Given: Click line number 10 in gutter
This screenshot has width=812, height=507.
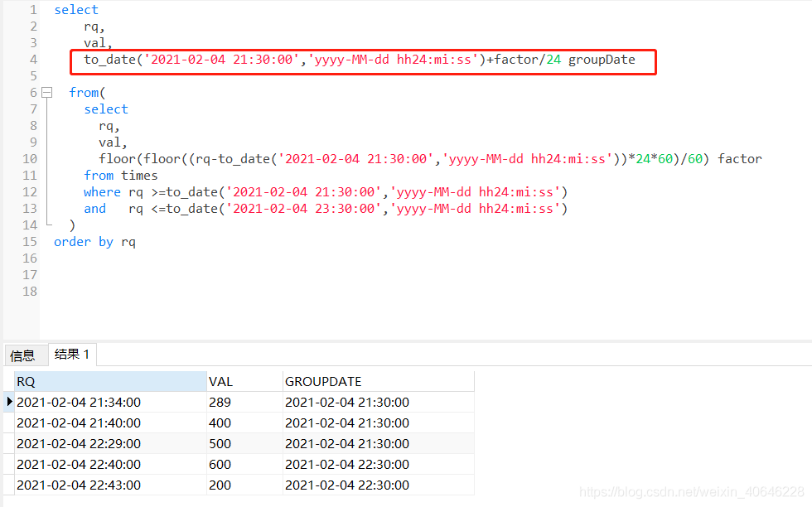Looking at the screenshot, I should (30, 159).
